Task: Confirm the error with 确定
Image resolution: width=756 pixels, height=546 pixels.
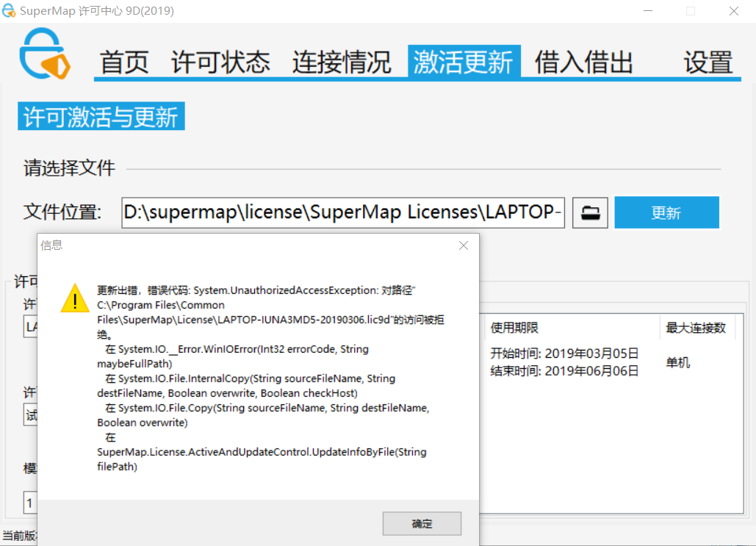Action: 422,523
